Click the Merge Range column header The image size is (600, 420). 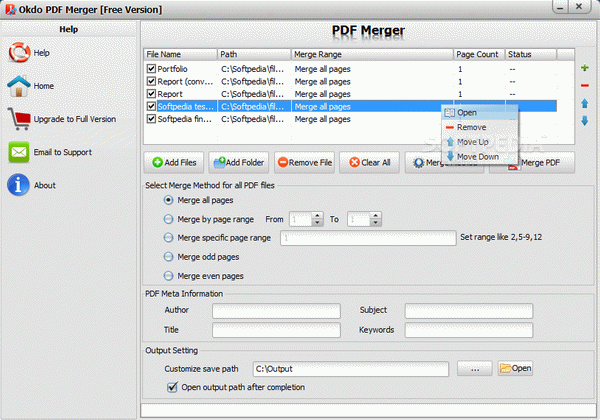(x=372, y=54)
